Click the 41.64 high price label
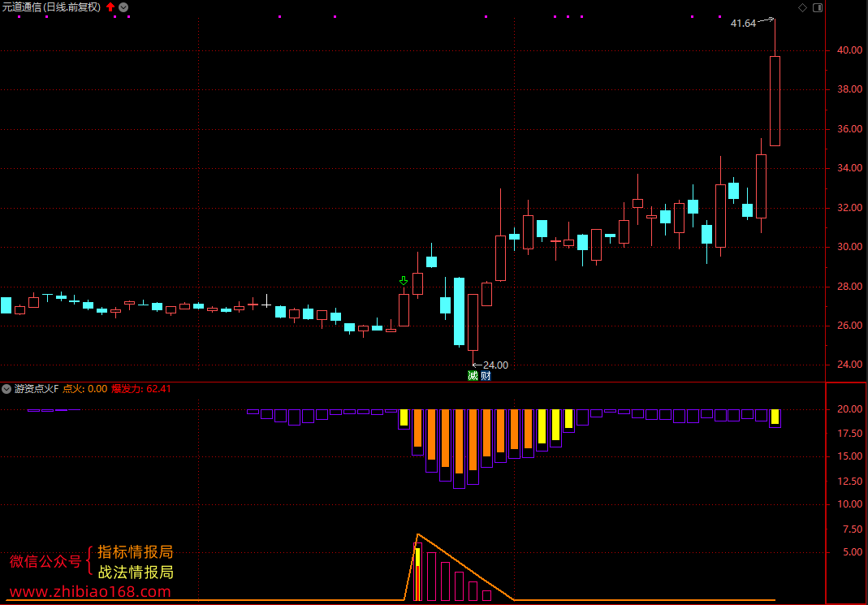This screenshot has height=605, width=868. point(743,24)
